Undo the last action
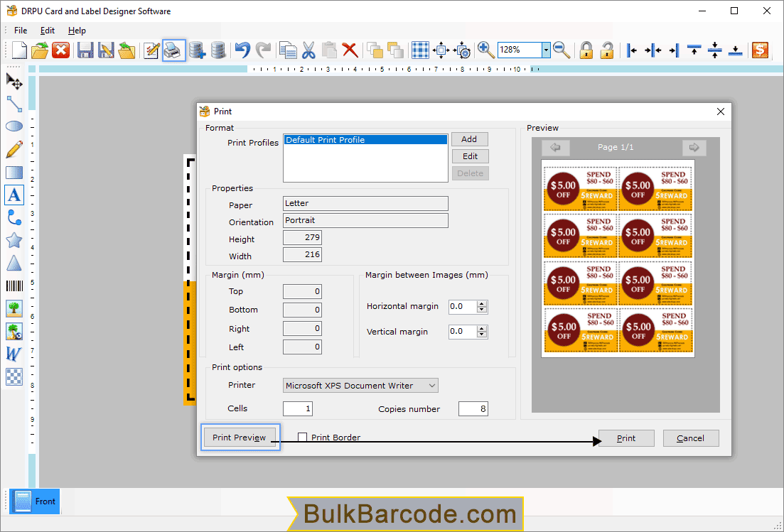Screen dimensions: 784x532 coord(242,50)
